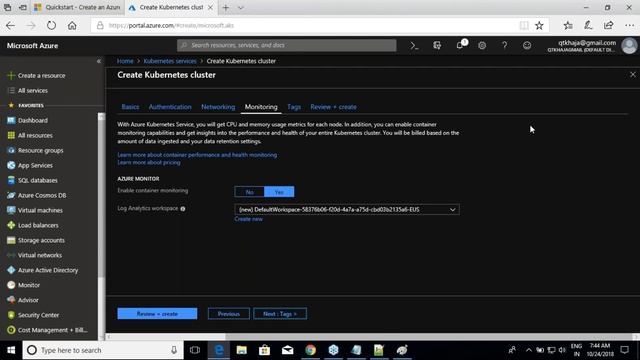640x360 pixels.
Task: Open Chrome from the taskbar
Action: [x=311, y=350]
